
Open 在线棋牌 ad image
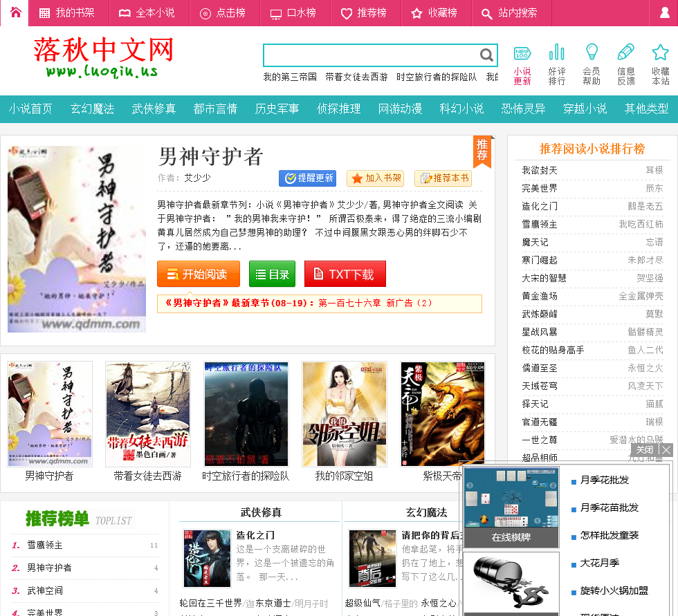click(511, 507)
